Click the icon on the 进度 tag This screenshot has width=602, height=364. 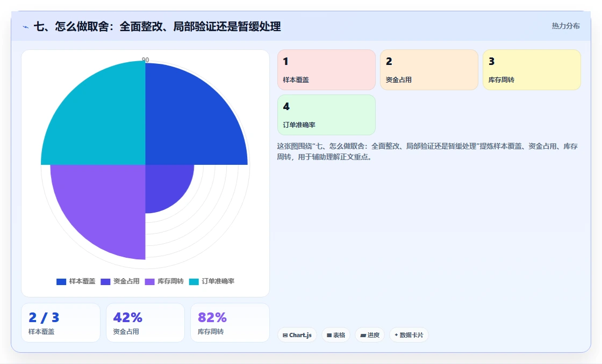pos(363,335)
